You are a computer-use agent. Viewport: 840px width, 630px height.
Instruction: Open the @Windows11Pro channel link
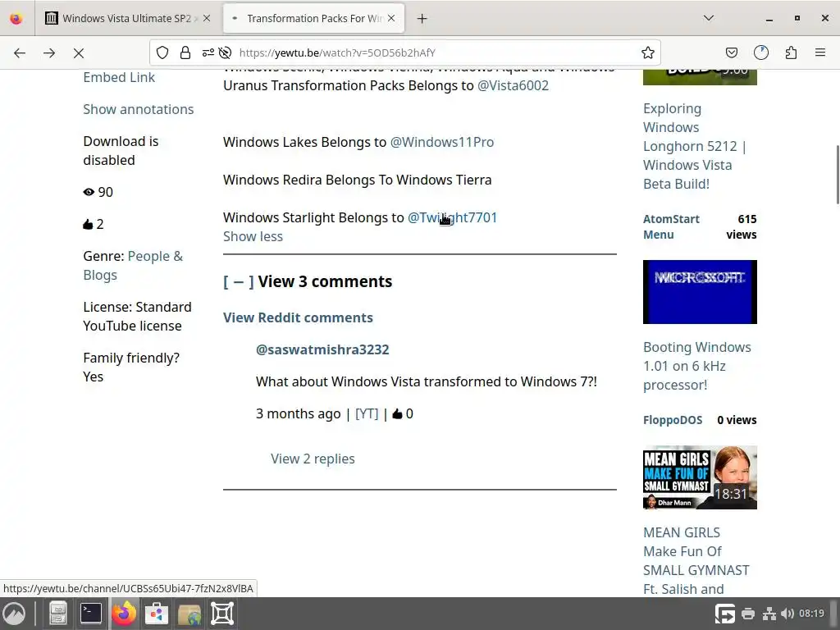tap(442, 142)
